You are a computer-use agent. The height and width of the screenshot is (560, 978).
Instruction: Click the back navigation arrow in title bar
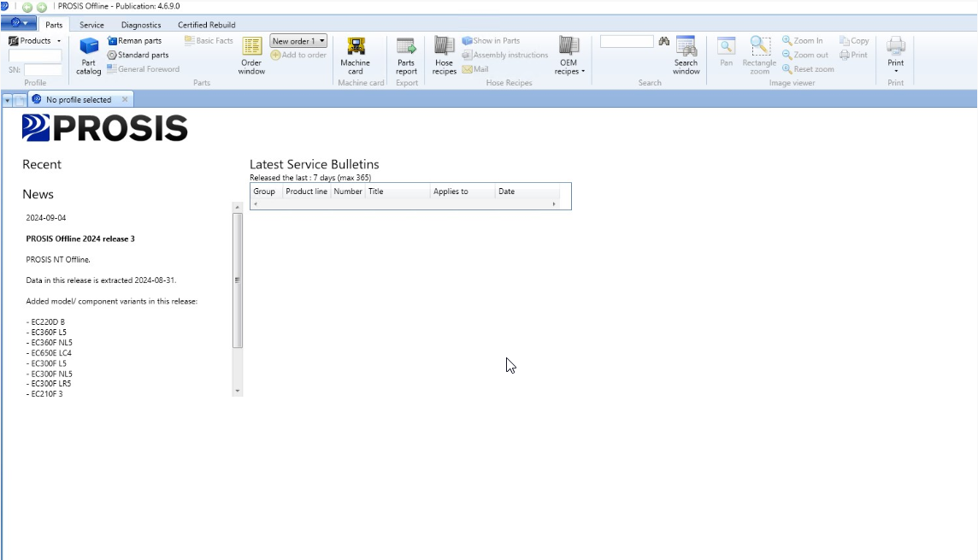(27, 7)
